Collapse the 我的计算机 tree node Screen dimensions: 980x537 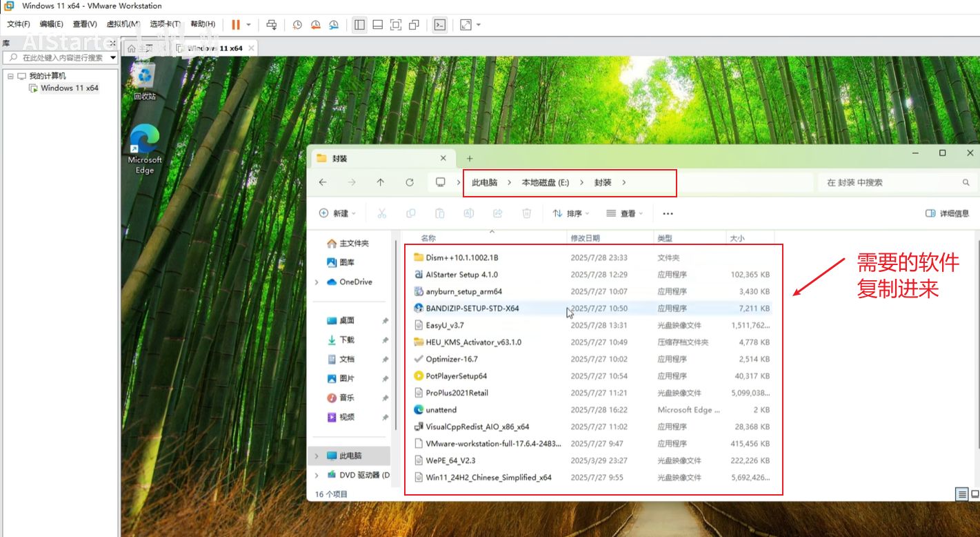(10, 76)
